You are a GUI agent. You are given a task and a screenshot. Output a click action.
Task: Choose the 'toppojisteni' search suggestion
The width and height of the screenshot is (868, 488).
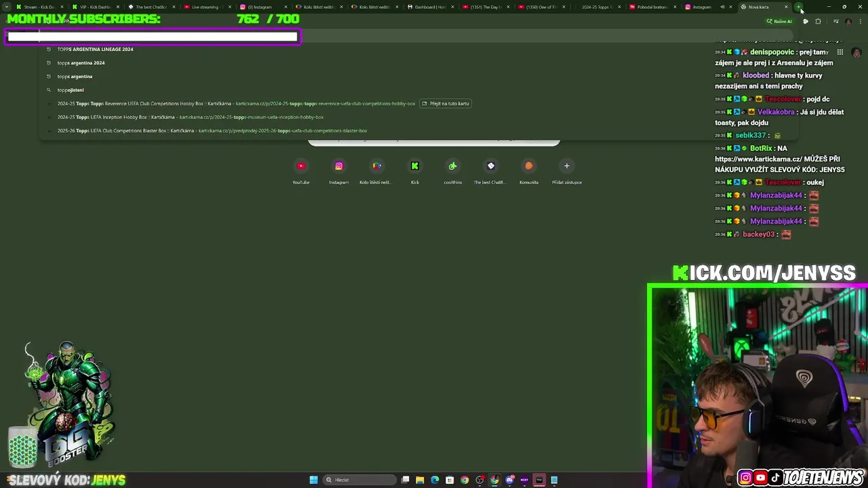point(418,90)
